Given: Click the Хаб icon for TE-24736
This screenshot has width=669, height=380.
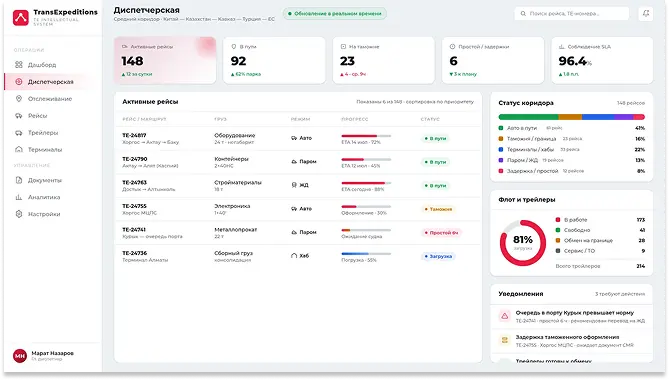Looking at the screenshot, I should 294,256.
